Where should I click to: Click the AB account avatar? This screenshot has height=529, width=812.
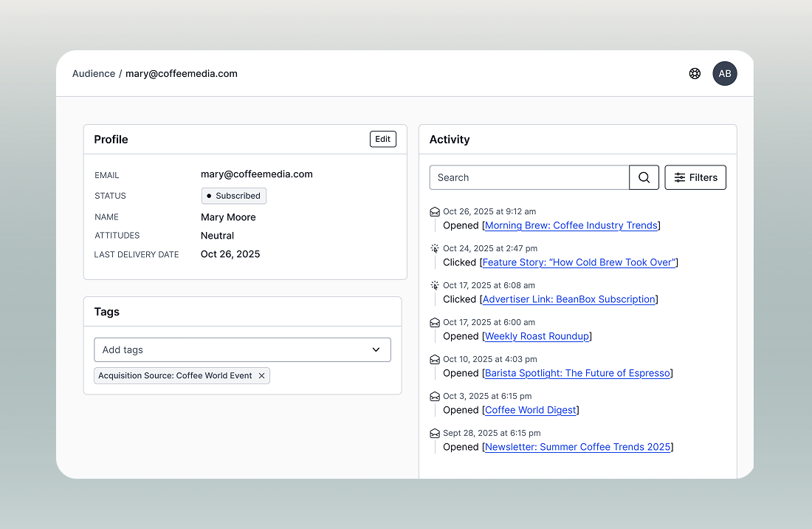click(x=724, y=73)
